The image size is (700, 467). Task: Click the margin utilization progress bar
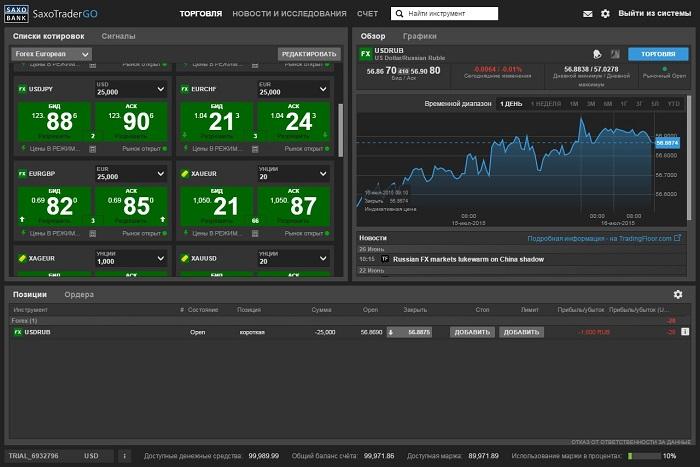pos(644,456)
